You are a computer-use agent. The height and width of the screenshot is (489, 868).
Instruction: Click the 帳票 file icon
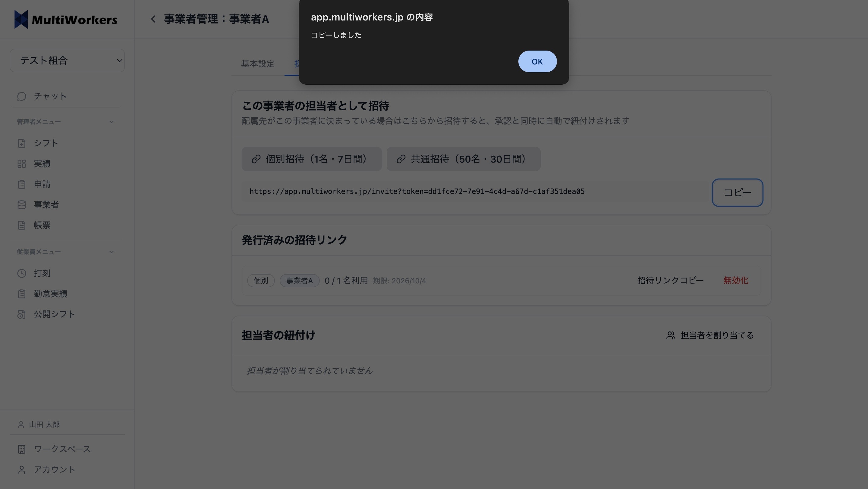22,225
